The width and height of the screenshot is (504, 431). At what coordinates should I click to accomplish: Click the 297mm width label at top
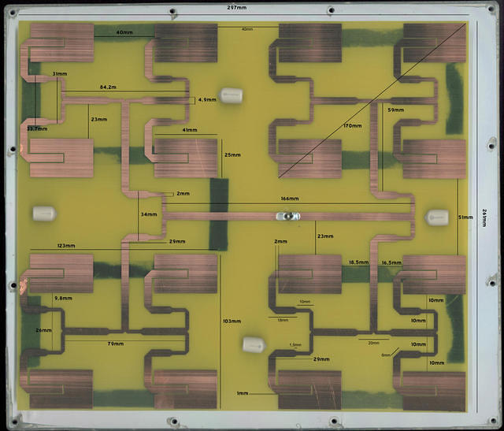click(236, 7)
